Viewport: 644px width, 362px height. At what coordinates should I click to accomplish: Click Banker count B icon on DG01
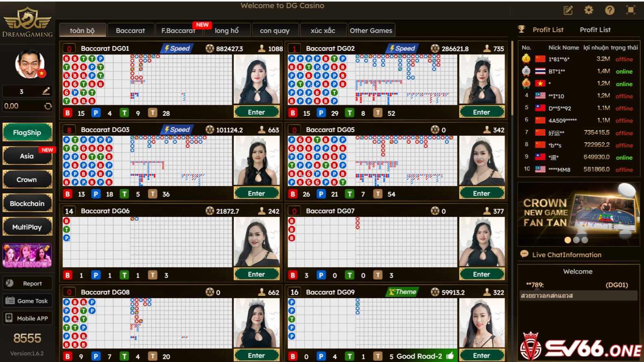coord(68,113)
